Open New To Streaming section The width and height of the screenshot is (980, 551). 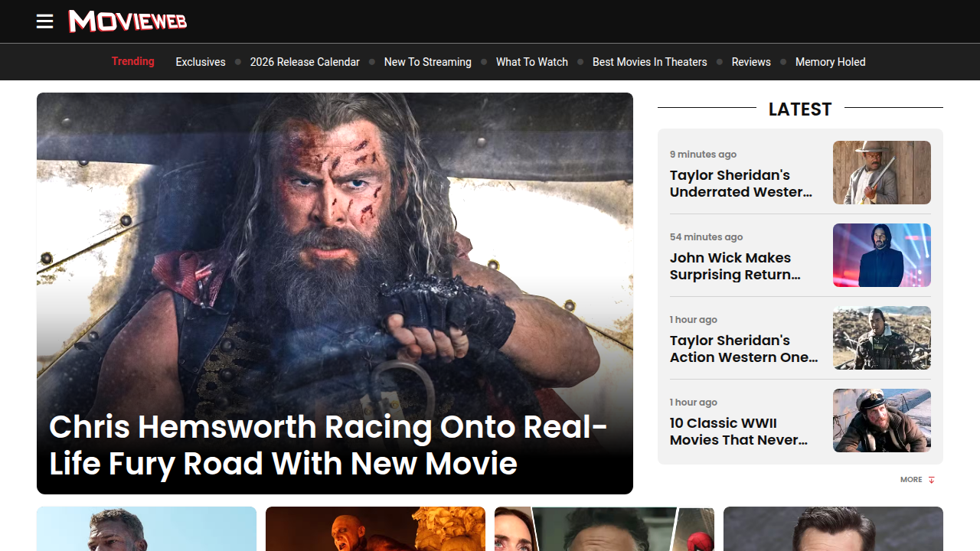click(428, 62)
